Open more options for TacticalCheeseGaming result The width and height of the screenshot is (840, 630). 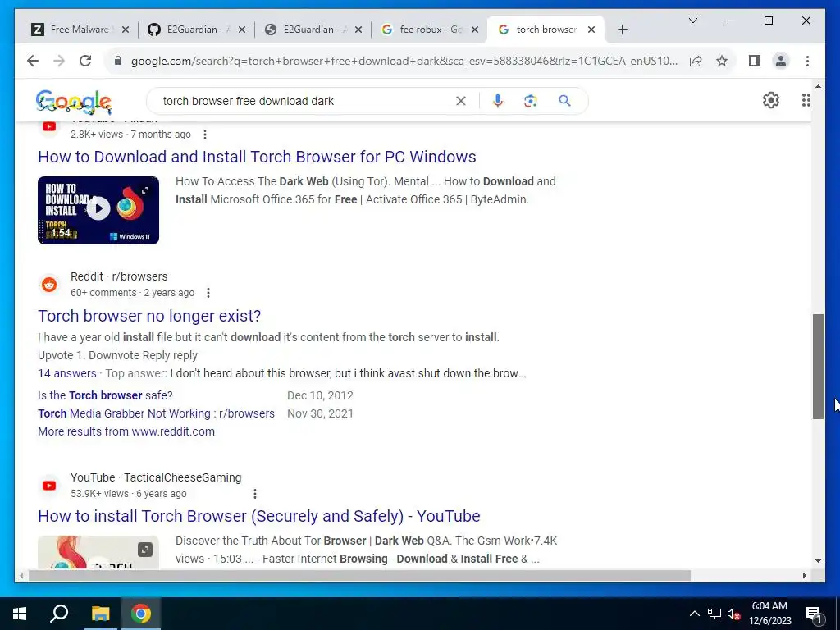coord(255,494)
